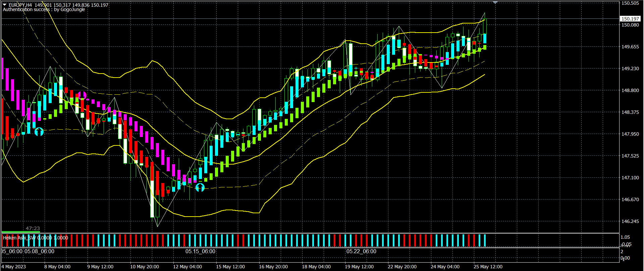Click the green candle timer progress bar
644x271 pixels.
coord(21,232)
